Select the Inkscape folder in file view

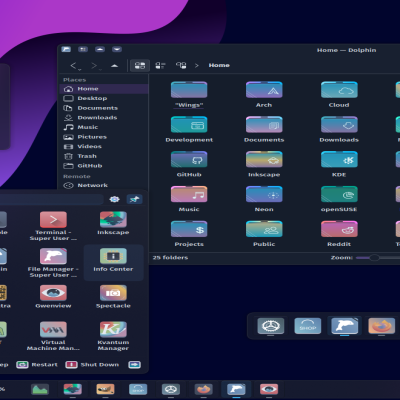coord(264,159)
